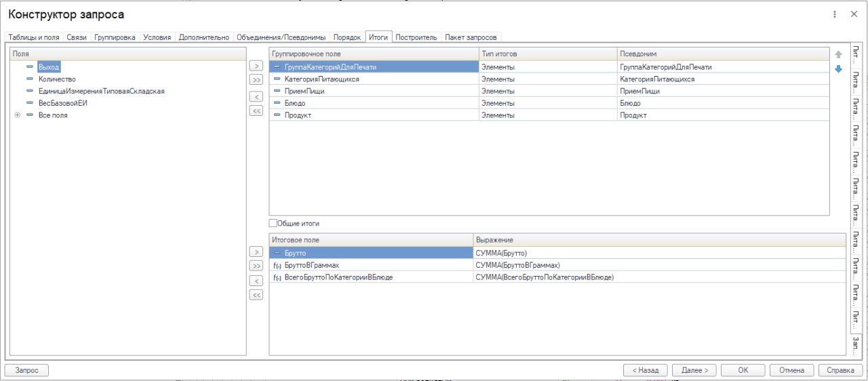Select grouping field Продукт
This screenshot has height=381, width=868.
[374, 115]
